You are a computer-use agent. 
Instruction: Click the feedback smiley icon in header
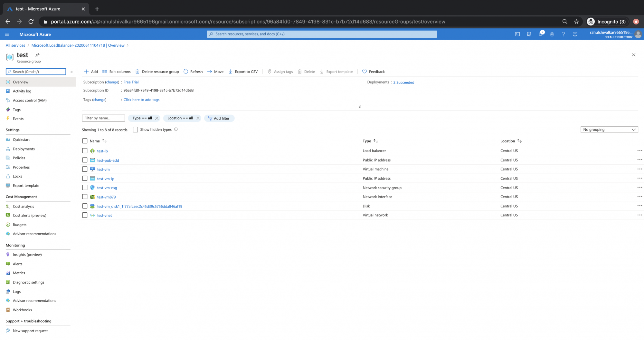(x=575, y=34)
